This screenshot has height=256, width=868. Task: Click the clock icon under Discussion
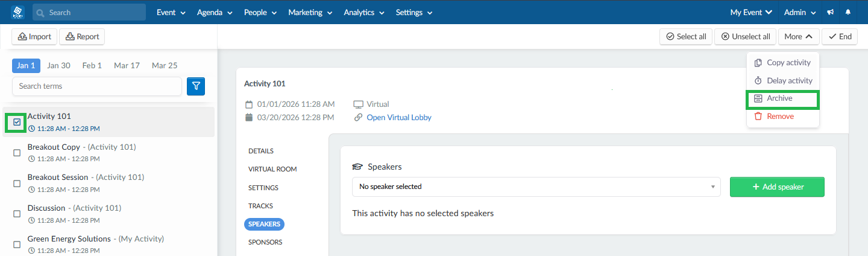point(32,220)
